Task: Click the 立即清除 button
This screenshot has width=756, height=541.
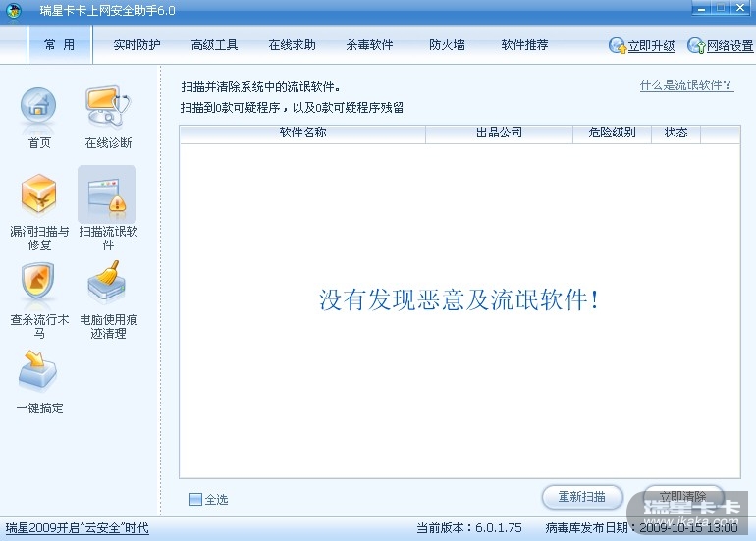Action: point(683,497)
